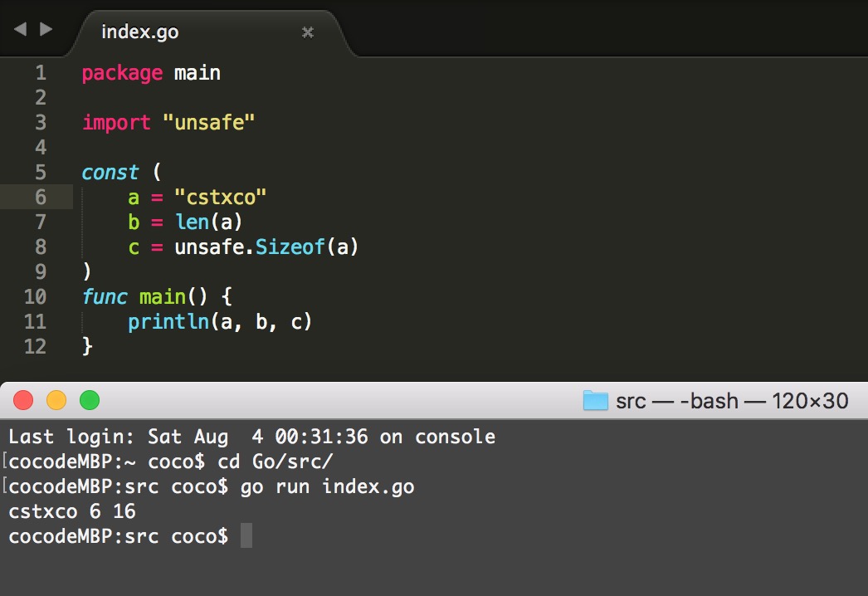Minimize the terminal using the yellow button

56,401
